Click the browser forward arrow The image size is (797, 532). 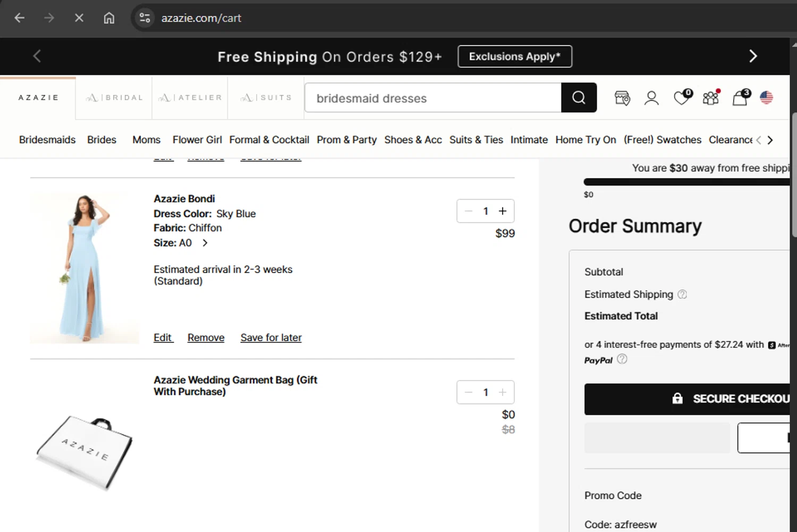(49, 18)
